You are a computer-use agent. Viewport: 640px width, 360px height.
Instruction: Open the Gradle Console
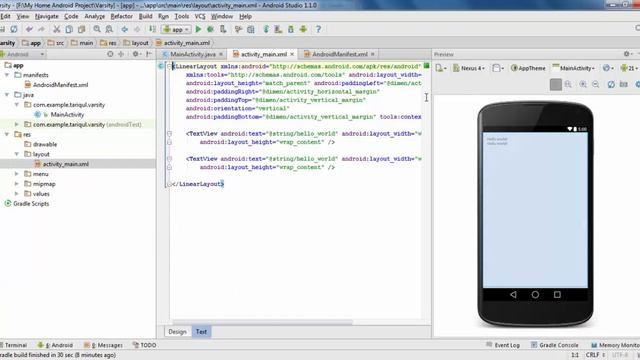554,345
